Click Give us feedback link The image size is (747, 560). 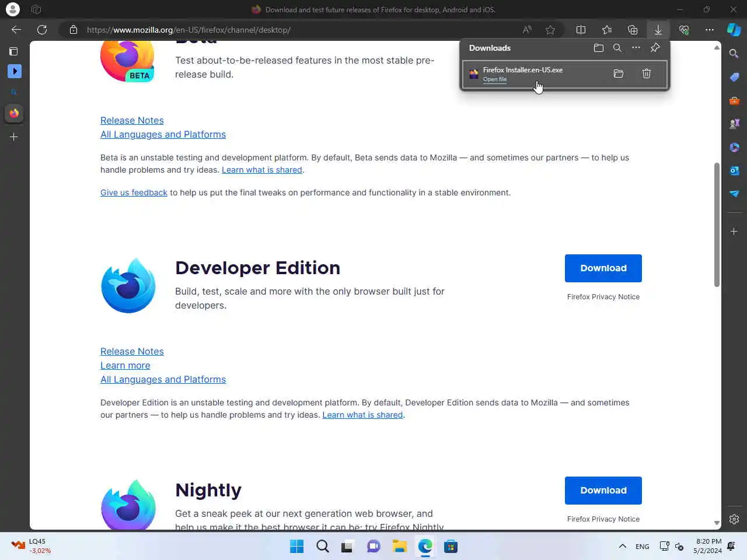(x=134, y=192)
